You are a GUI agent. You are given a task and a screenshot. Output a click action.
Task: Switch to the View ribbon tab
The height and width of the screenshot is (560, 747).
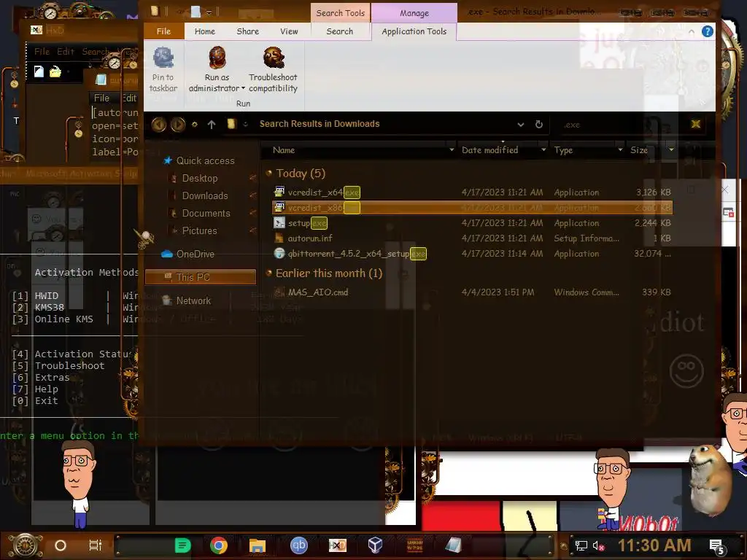click(x=289, y=31)
